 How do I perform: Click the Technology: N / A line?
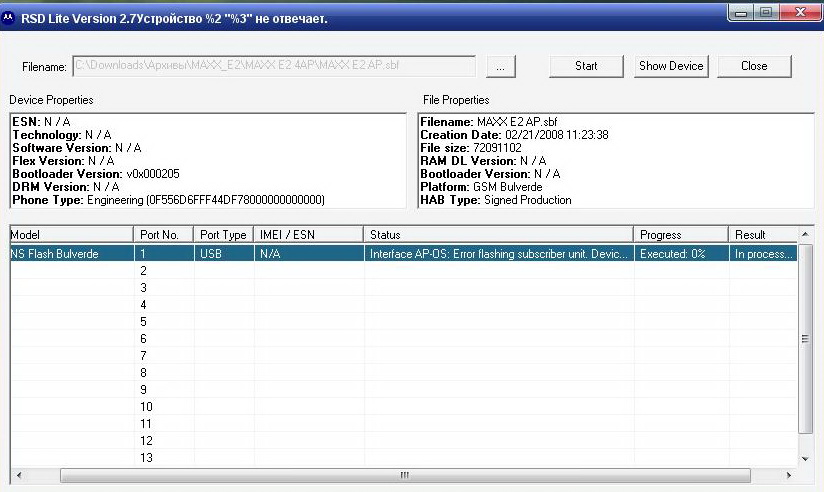pyautogui.click(x=62, y=135)
